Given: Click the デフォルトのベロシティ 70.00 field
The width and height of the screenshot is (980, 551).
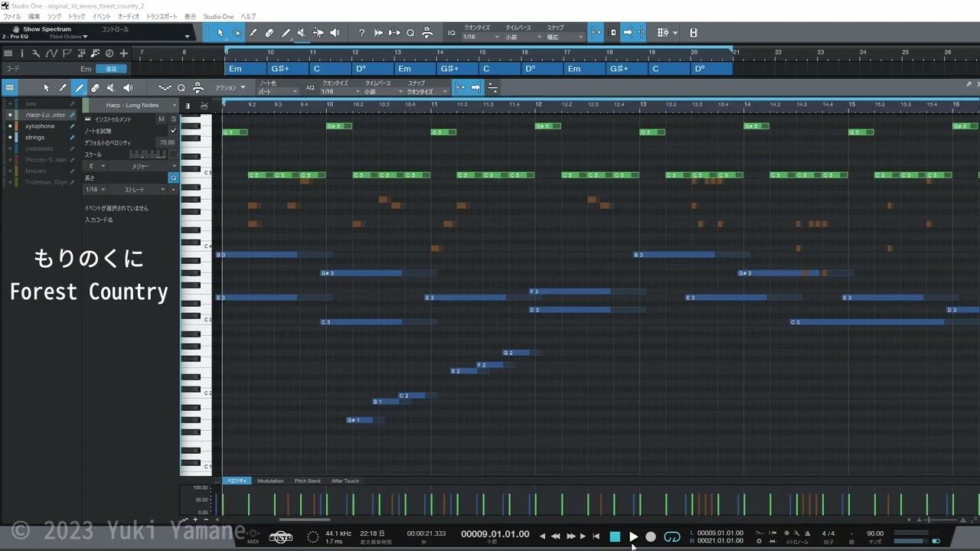Looking at the screenshot, I should click(167, 142).
